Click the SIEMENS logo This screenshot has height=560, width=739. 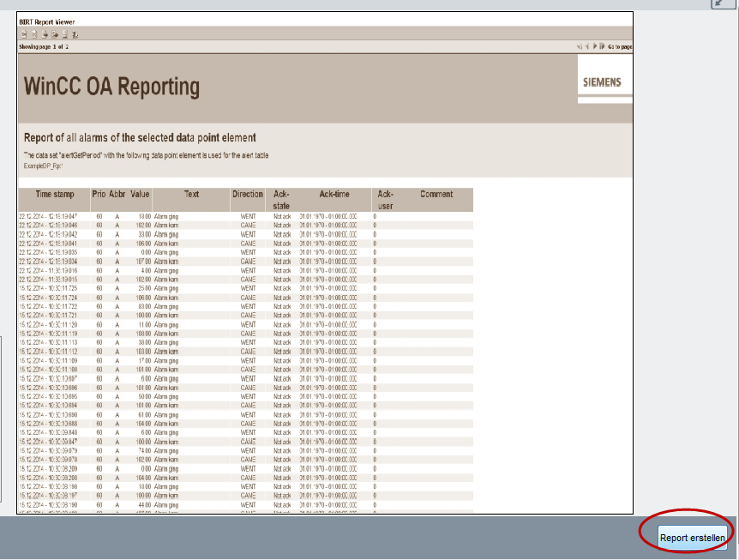[x=602, y=82]
